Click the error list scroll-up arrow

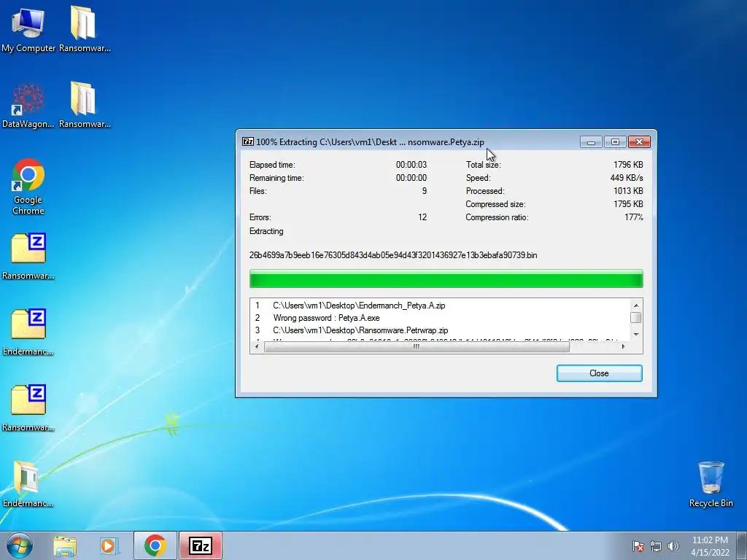[636, 306]
